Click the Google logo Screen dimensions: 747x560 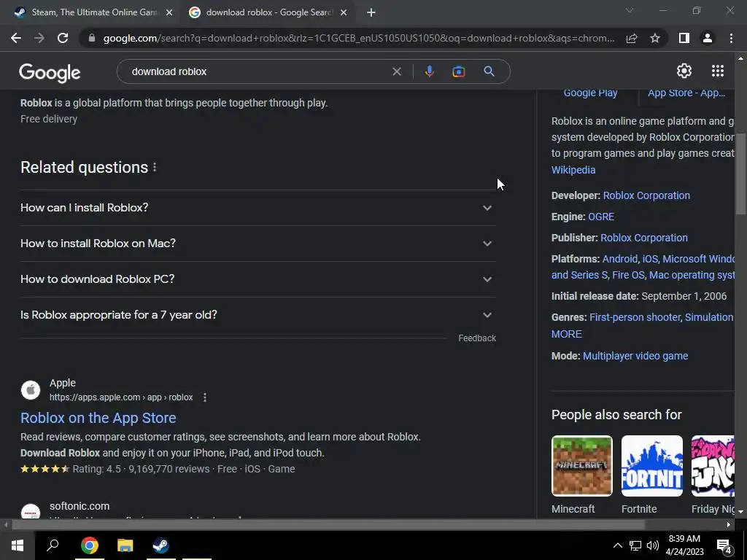[x=50, y=72]
